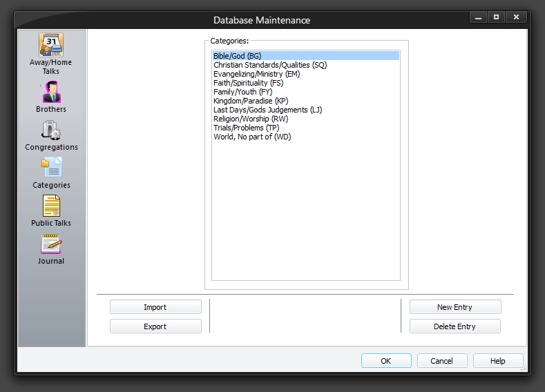
Task: Select the Categories sidebar icon
Action: click(x=51, y=168)
